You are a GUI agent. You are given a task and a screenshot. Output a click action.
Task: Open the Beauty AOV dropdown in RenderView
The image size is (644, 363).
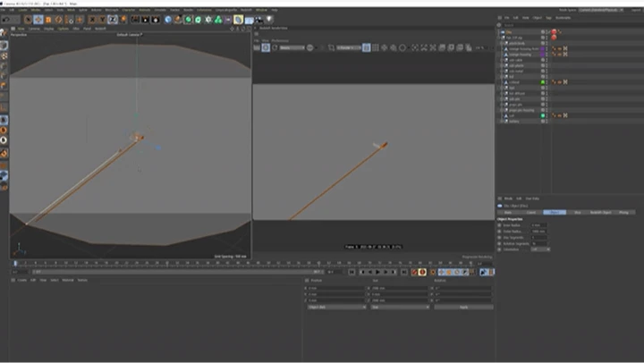tap(292, 47)
